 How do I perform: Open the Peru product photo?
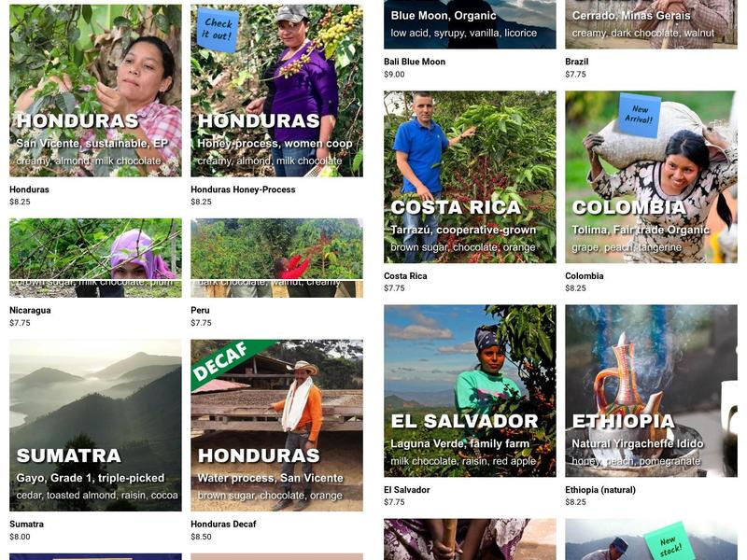[x=276, y=258]
